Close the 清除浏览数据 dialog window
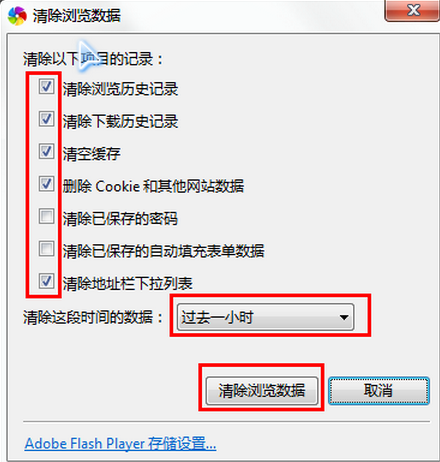This screenshot has width=440, height=462. tap(413, 11)
